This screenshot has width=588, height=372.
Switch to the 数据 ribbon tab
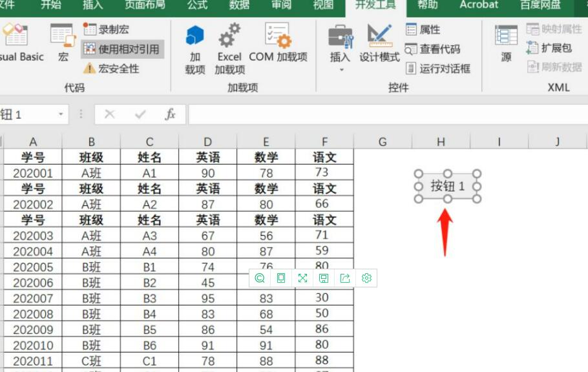(x=239, y=6)
